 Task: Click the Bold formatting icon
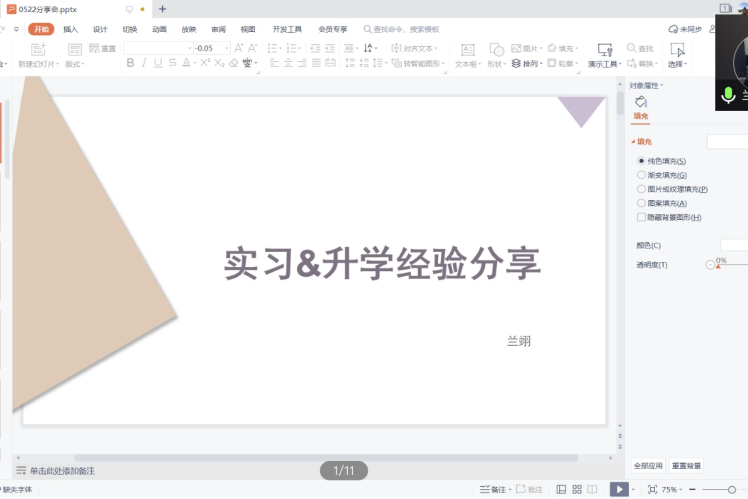[130, 63]
